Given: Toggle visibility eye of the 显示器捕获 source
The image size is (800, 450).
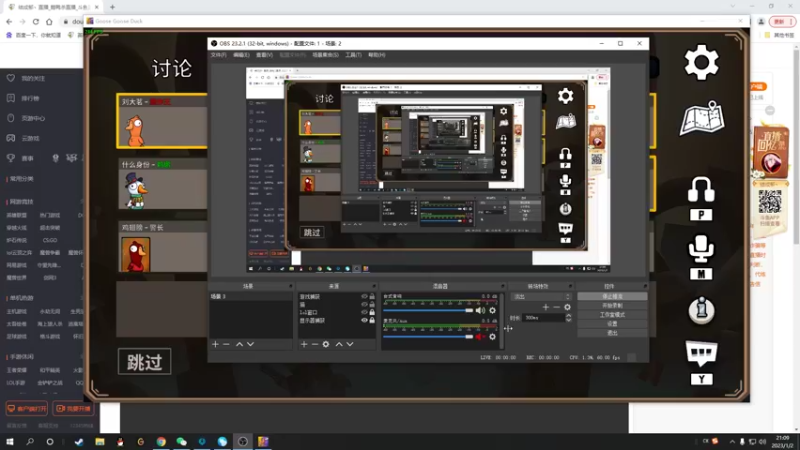Looking at the screenshot, I should click(364, 320).
